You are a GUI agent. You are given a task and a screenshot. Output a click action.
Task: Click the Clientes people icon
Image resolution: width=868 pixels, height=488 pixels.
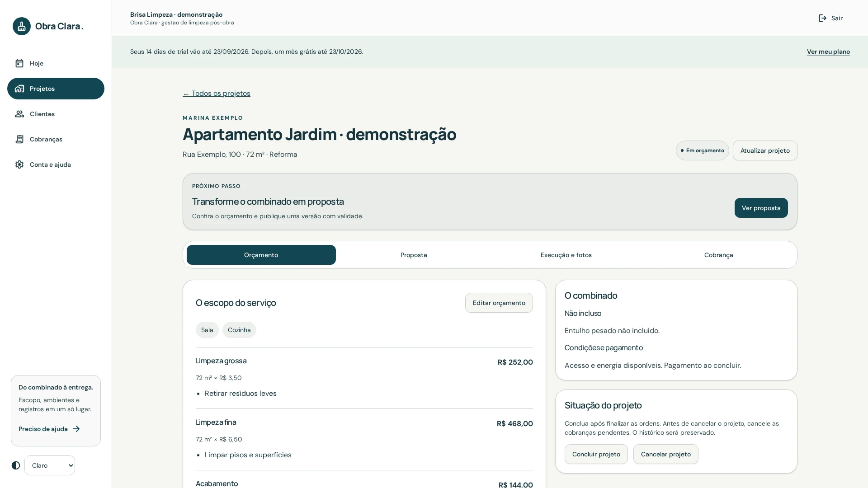point(19,114)
